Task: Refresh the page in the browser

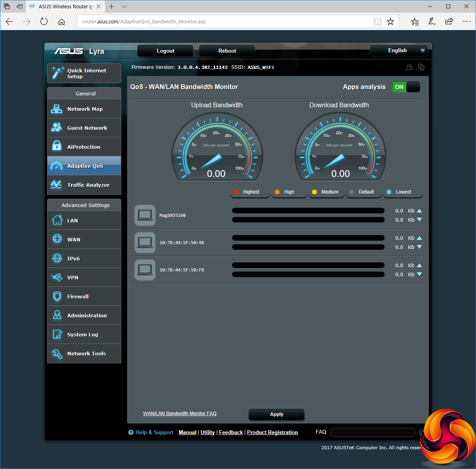Action: pyautogui.click(x=44, y=21)
